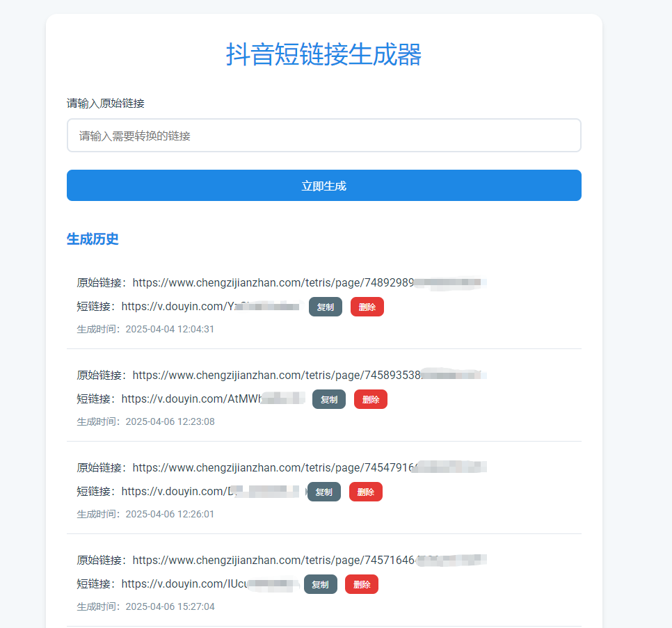Delete the history entry dated 2025-04-04
672x628 pixels.
coord(367,306)
